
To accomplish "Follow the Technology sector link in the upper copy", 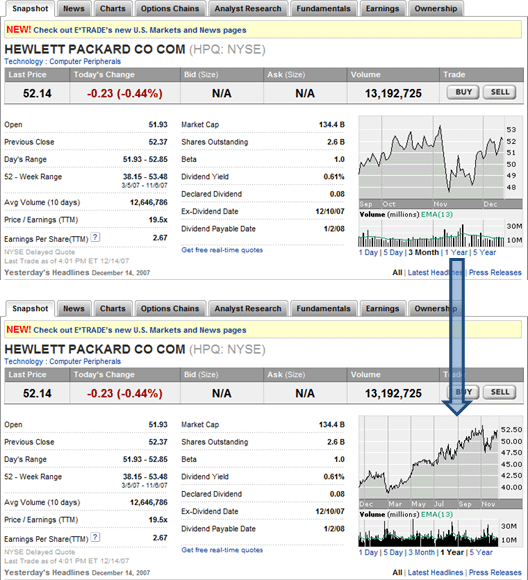I will coord(24,61).
